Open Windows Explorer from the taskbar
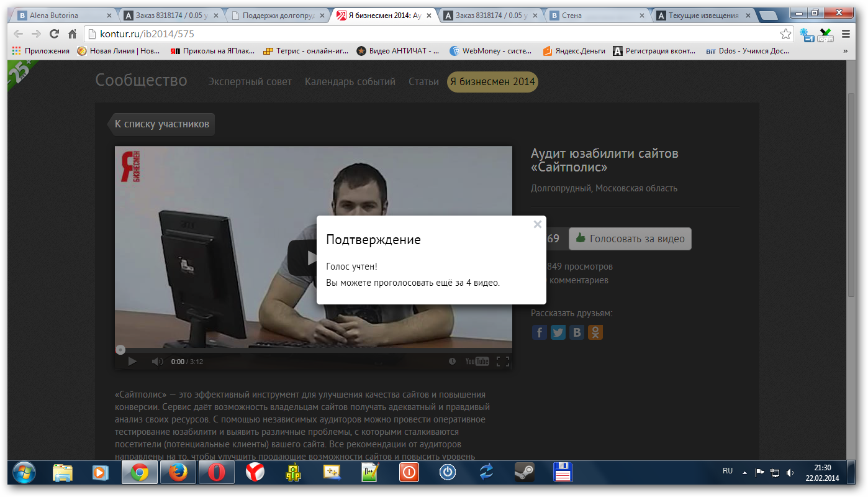This screenshot has width=868, height=497. click(x=63, y=473)
